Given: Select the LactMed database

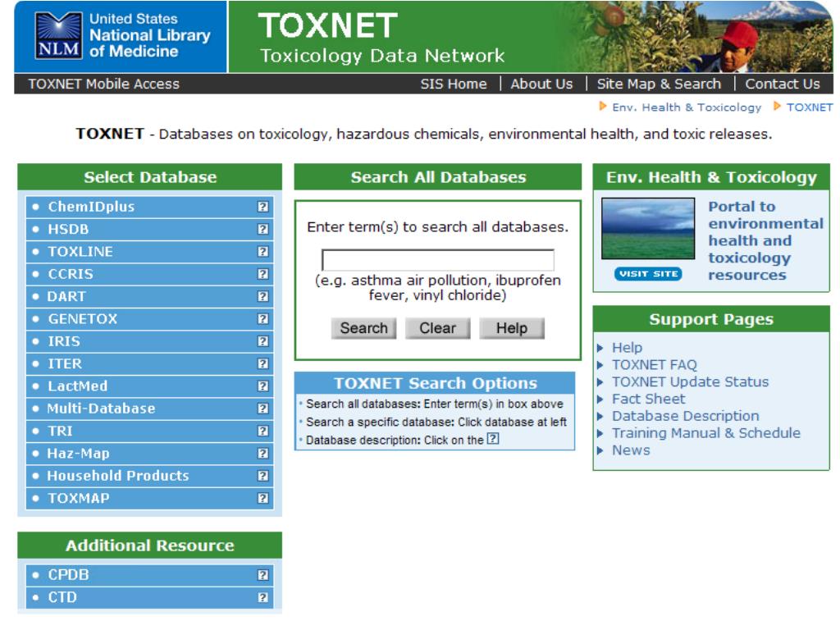Looking at the screenshot, I should 78,386.
